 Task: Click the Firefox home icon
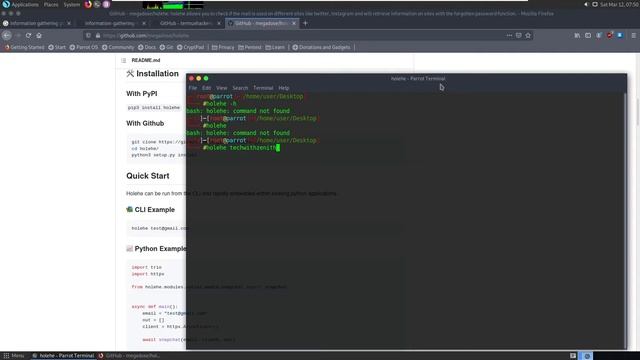coord(39,36)
